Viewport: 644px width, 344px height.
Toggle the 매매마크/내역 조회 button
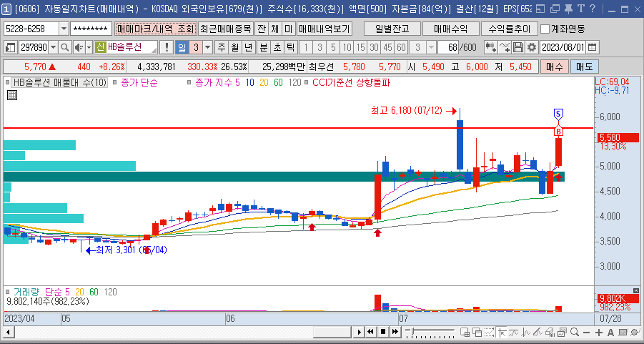coord(155,29)
